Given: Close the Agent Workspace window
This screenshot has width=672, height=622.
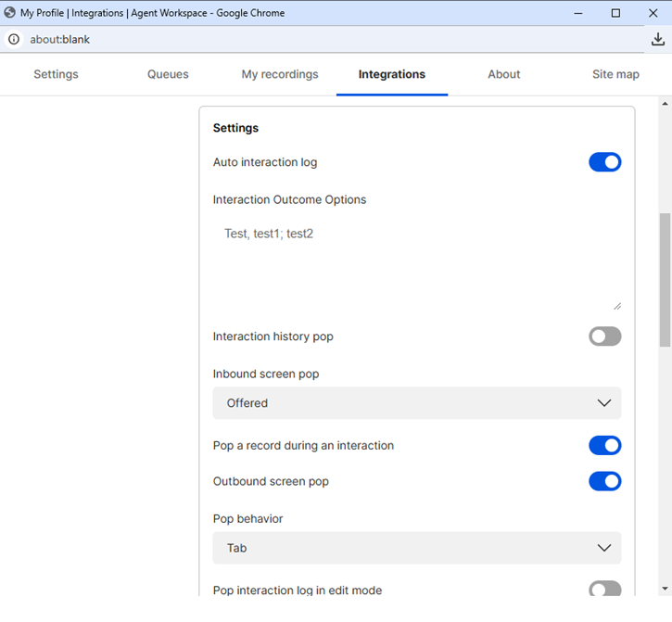Looking at the screenshot, I should click(653, 13).
